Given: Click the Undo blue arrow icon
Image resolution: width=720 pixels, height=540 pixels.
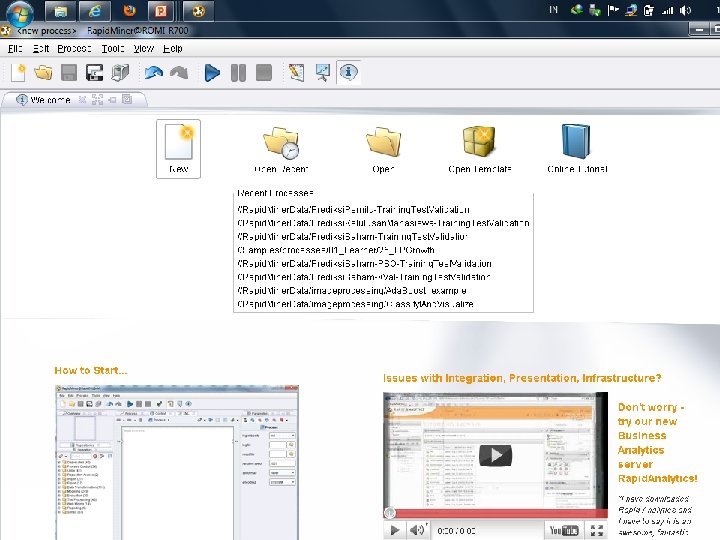Looking at the screenshot, I should pos(153,73).
